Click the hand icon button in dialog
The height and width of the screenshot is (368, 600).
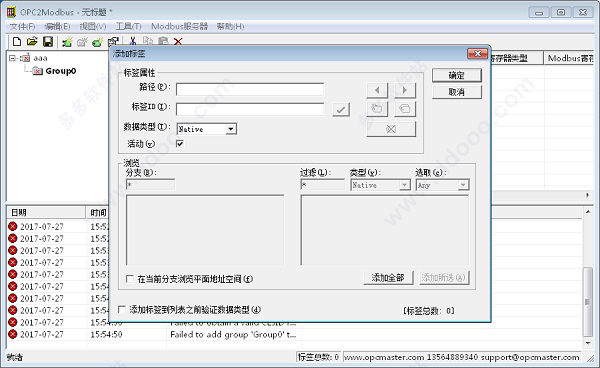[x=377, y=109]
